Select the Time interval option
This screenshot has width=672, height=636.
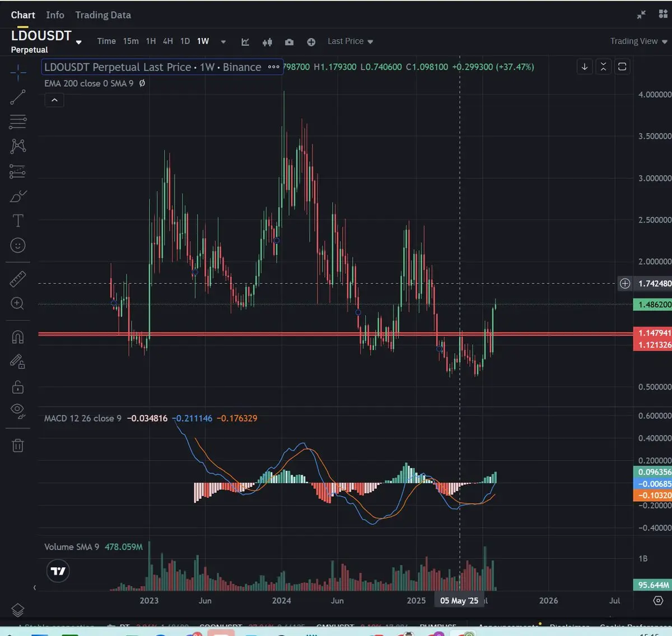coord(106,41)
